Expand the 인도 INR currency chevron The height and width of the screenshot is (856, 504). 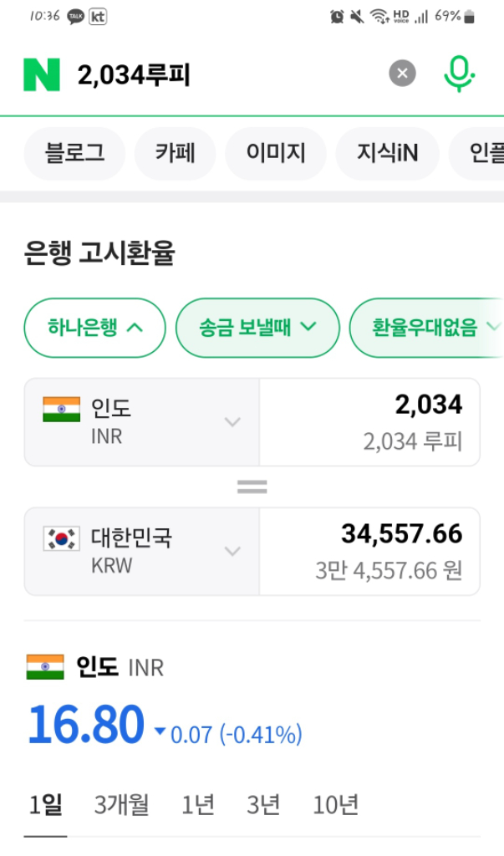tap(232, 422)
